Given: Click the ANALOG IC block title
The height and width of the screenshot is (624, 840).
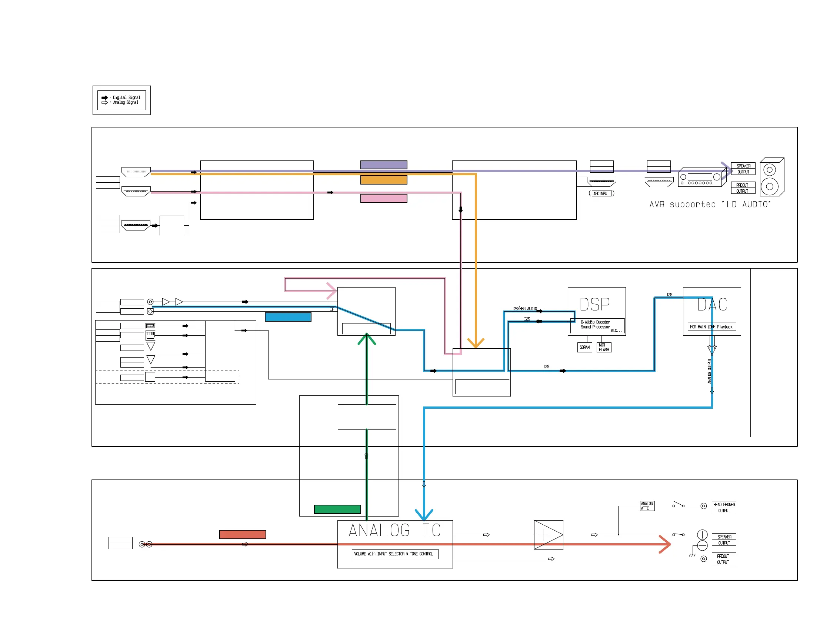Looking at the screenshot, I should [x=394, y=530].
